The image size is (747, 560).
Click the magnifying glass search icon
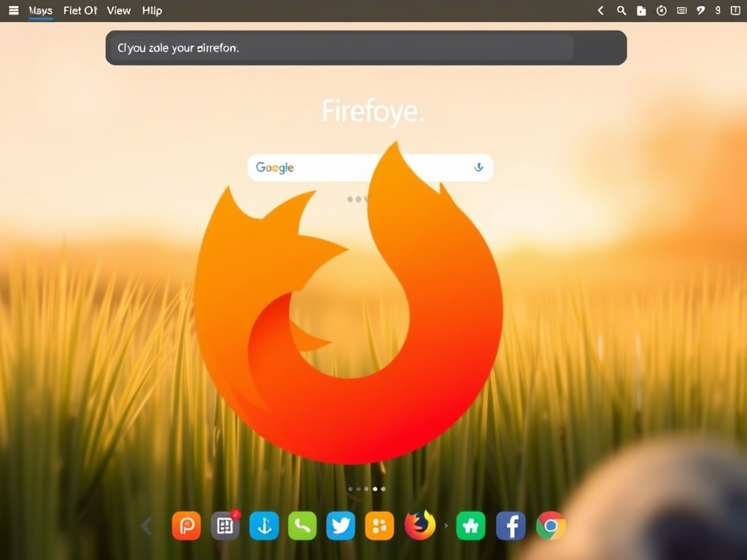pyautogui.click(x=622, y=10)
